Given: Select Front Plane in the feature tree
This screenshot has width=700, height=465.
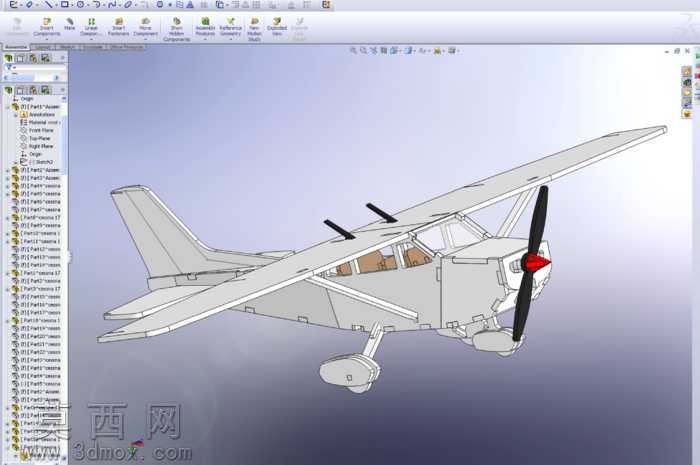Looking at the screenshot, I should click(x=41, y=130).
